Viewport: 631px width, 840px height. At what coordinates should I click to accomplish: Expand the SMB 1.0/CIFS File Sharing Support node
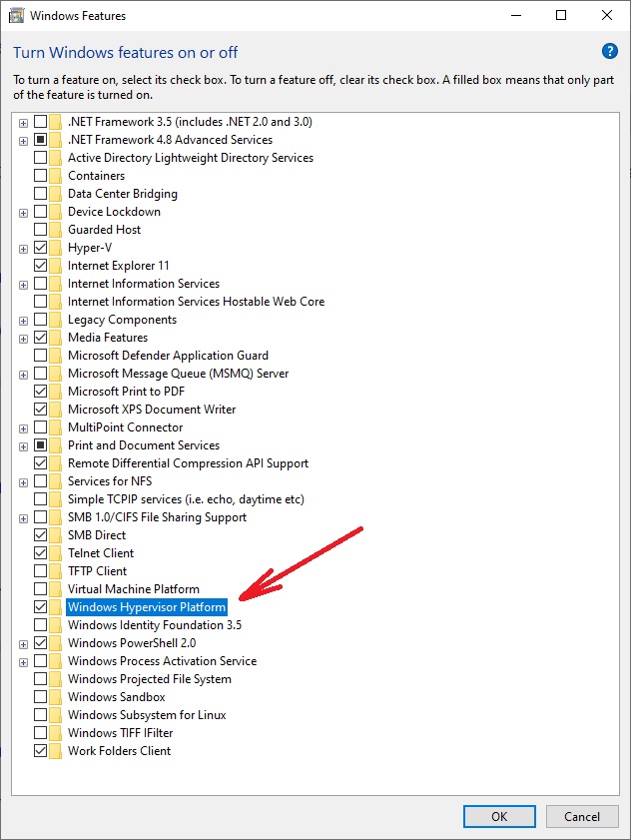pos(24,518)
